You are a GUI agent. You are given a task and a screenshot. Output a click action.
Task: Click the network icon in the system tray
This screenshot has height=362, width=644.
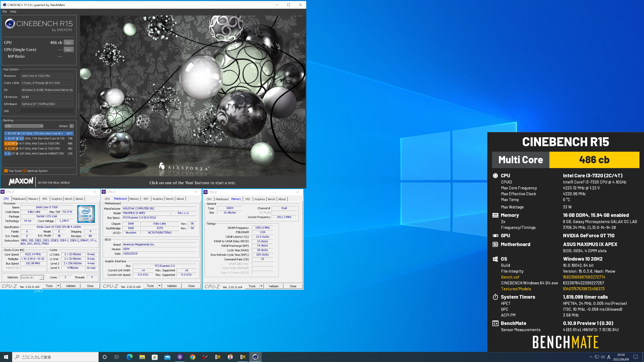click(x=597, y=357)
